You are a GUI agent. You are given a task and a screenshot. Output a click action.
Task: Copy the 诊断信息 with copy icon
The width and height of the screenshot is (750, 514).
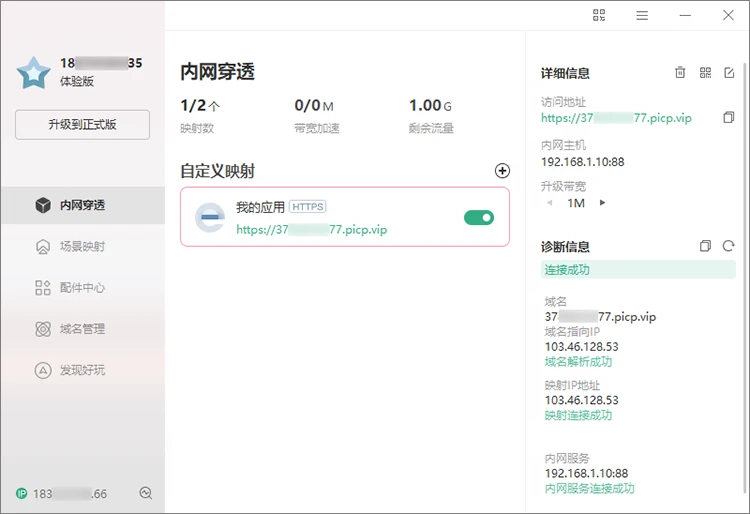pos(705,246)
